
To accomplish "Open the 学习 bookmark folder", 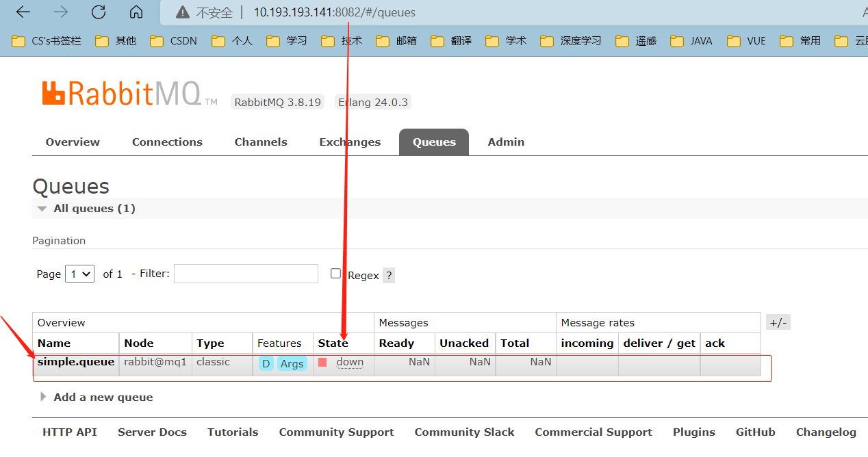I will click(x=288, y=41).
